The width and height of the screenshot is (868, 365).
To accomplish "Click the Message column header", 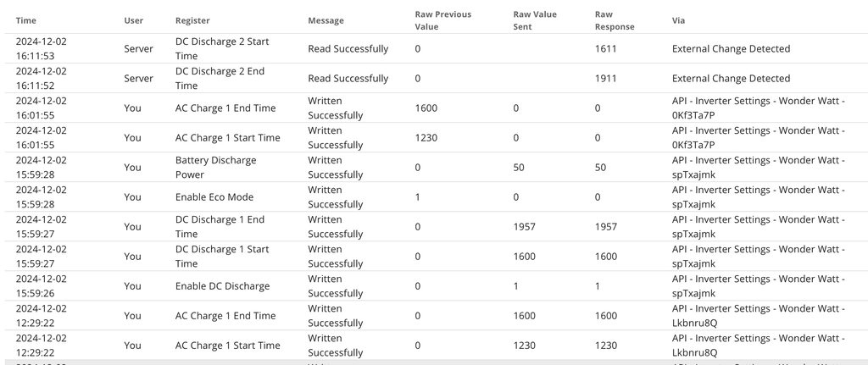I will [326, 19].
